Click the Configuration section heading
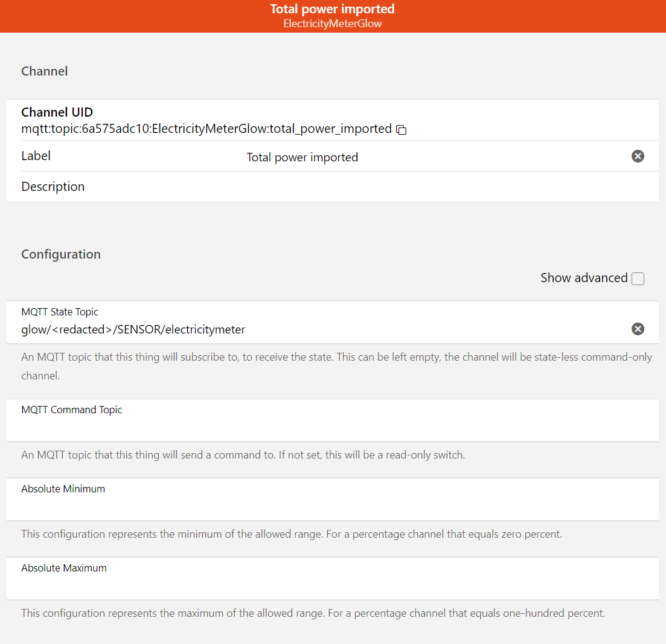 click(x=61, y=254)
